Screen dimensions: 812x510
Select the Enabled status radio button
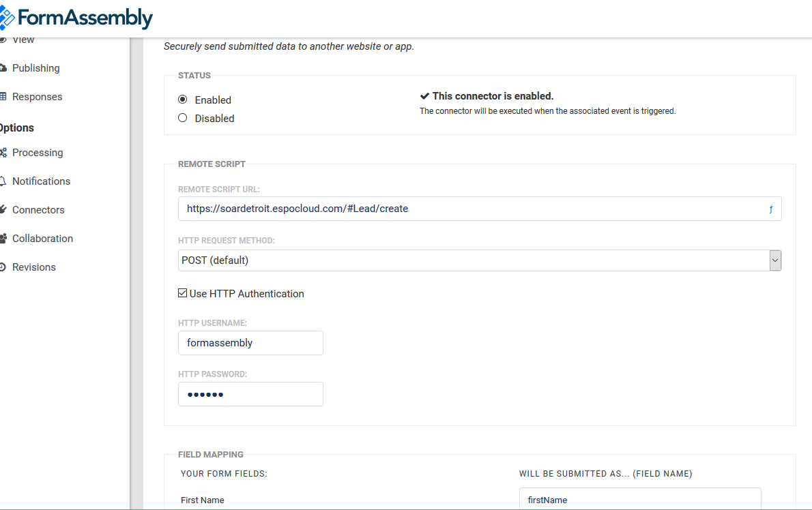pos(182,100)
